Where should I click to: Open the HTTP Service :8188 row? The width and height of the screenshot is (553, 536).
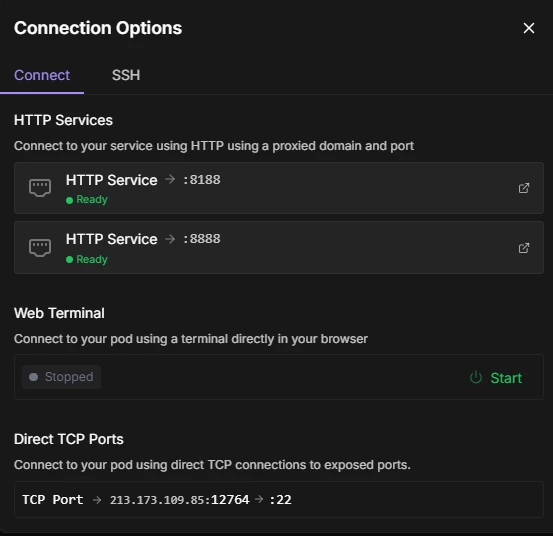pyautogui.click(x=279, y=188)
